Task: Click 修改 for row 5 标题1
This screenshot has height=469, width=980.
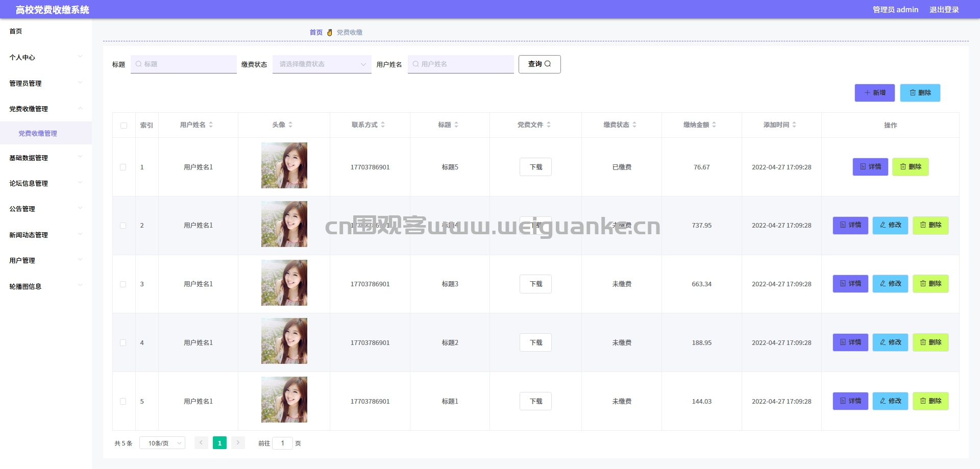Action: pos(890,401)
